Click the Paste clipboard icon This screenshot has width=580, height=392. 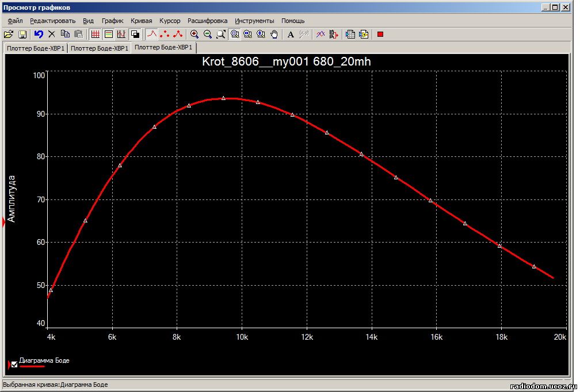pos(78,34)
